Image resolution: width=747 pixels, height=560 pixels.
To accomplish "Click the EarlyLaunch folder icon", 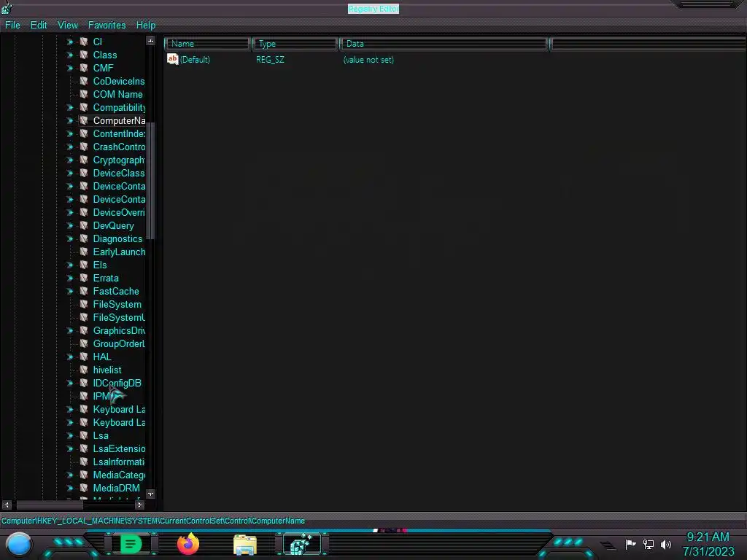I will tap(84, 252).
